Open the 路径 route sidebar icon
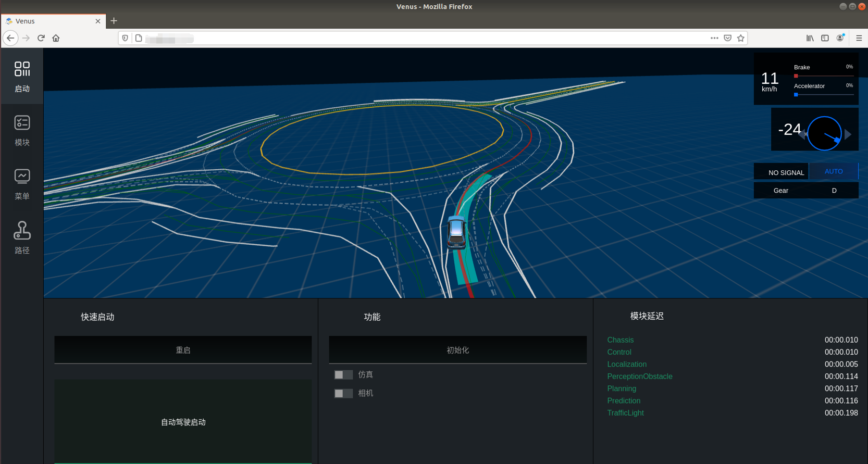The height and width of the screenshot is (464, 868). (x=22, y=237)
